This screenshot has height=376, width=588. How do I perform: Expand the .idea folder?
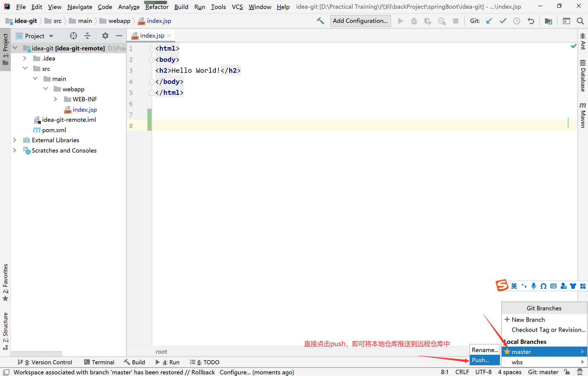25,58
